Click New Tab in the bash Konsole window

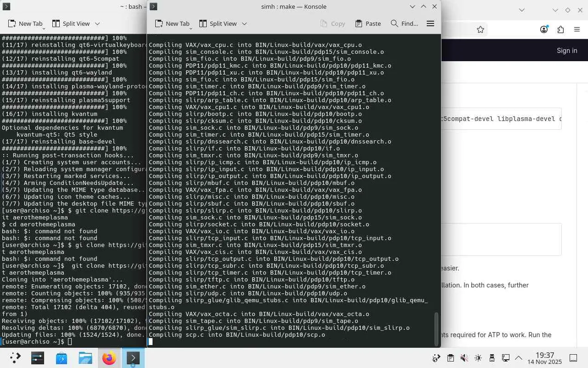point(25,23)
